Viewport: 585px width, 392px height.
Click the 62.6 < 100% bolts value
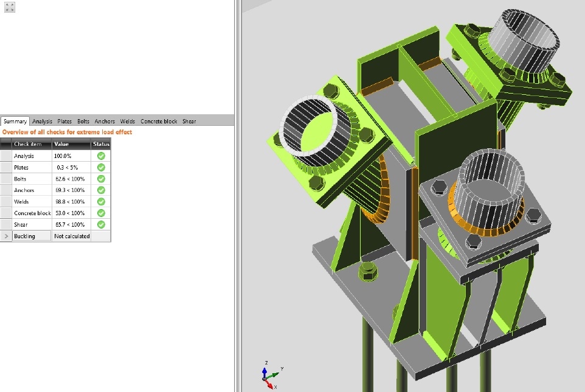(70, 179)
